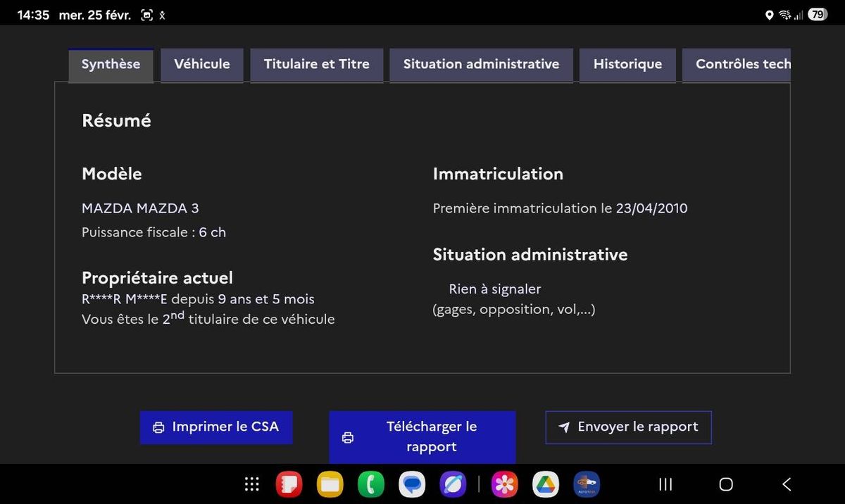The image size is (845, 504).
Task: Switch to the Véhicule tab
Action: point(202,65)
